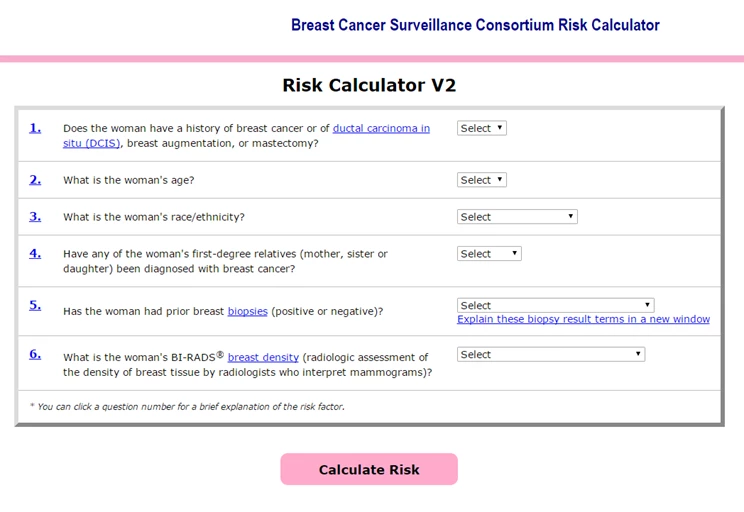Expand the BI-RADS breast density dropdown
The width and height of the screenshot is (744, 512).
tap(551, 354)
